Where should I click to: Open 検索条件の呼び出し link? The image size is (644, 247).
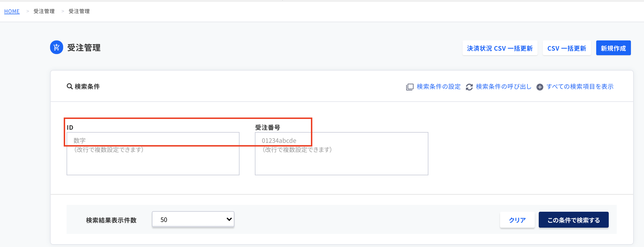click(503, 87)
